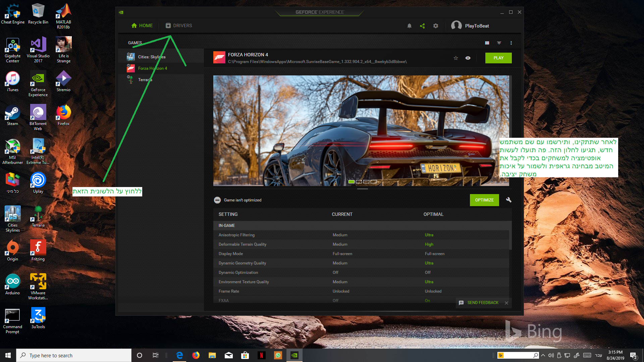Open the notifications bell icon
The width and height of the screenshot is (644, 362).
coord(409,26)
